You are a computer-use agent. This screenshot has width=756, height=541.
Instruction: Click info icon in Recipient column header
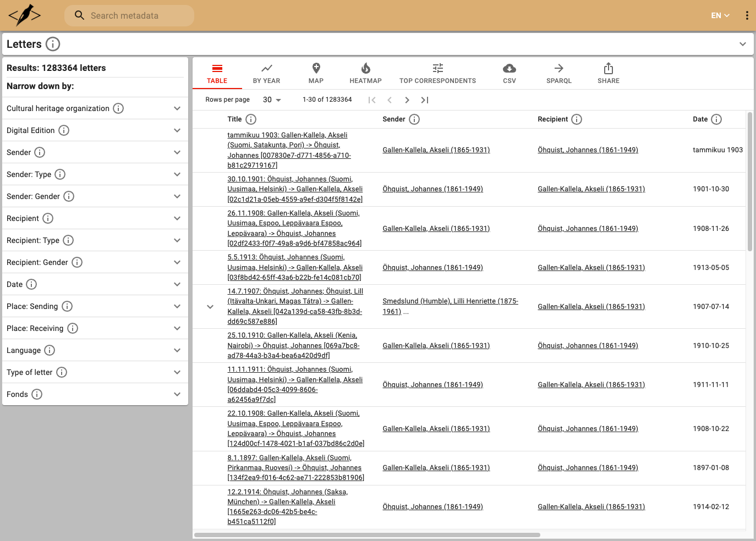577,119
